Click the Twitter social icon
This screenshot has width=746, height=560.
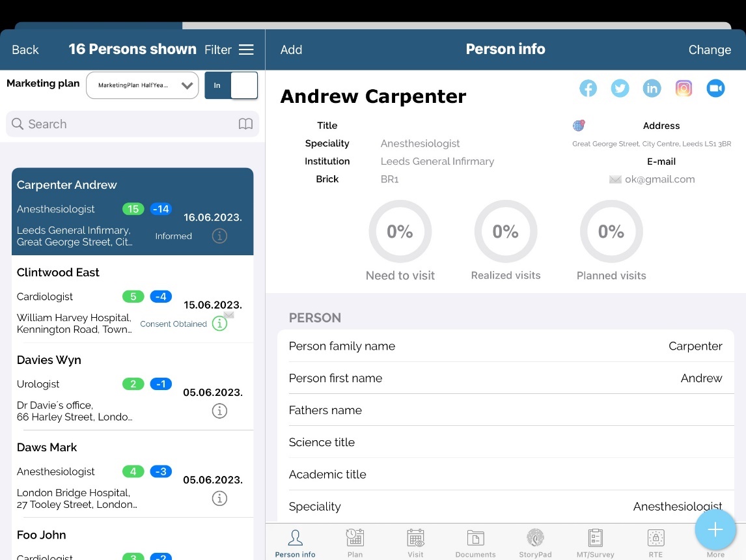[x=620, y=89]
